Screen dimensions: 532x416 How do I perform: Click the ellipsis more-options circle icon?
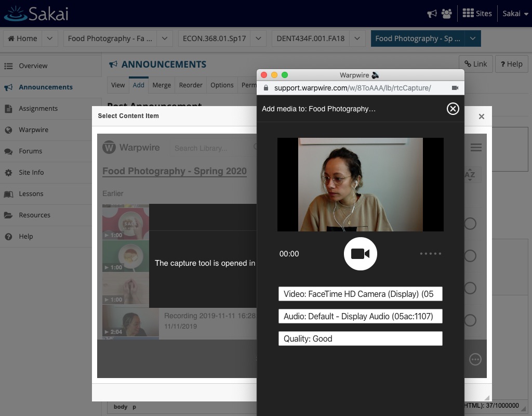click(x=475, y=359)
